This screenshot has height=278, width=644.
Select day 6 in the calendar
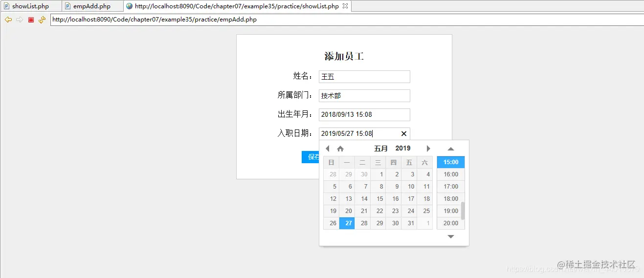click(347, 187)
